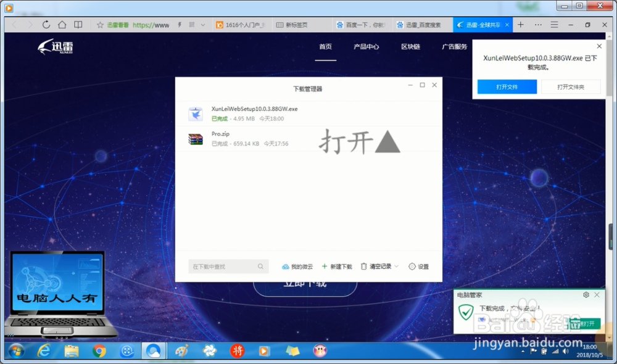Screen dimensions: 617x364
Task: Click 清空记录 to clear records
Action: (376, 267)
